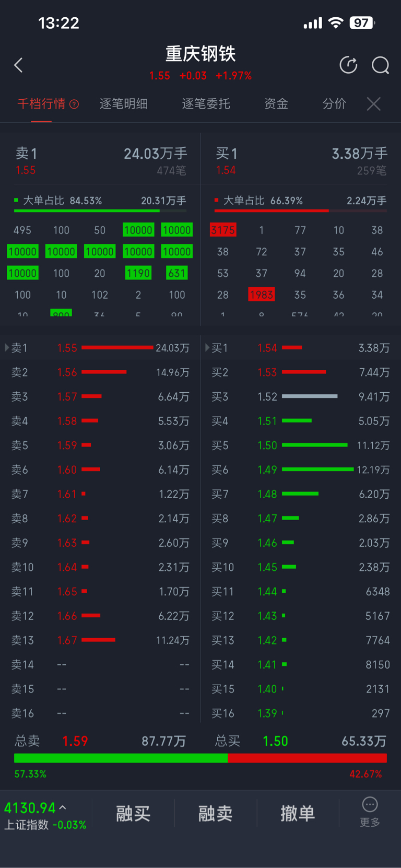This screenshot has height=868, width=401.
Task: Tap the back arrow icon
Action: point(18,65)
